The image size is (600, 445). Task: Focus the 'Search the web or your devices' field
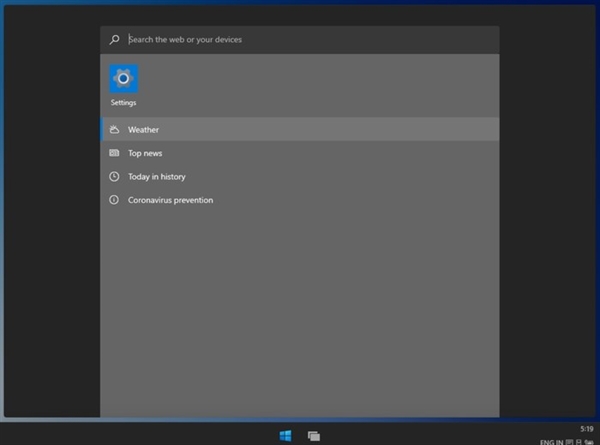(300, 40)
